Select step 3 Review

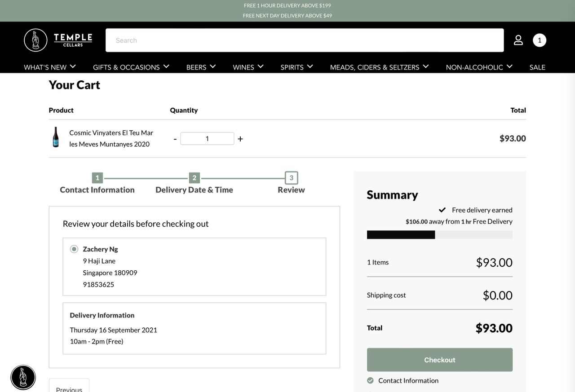291,183
